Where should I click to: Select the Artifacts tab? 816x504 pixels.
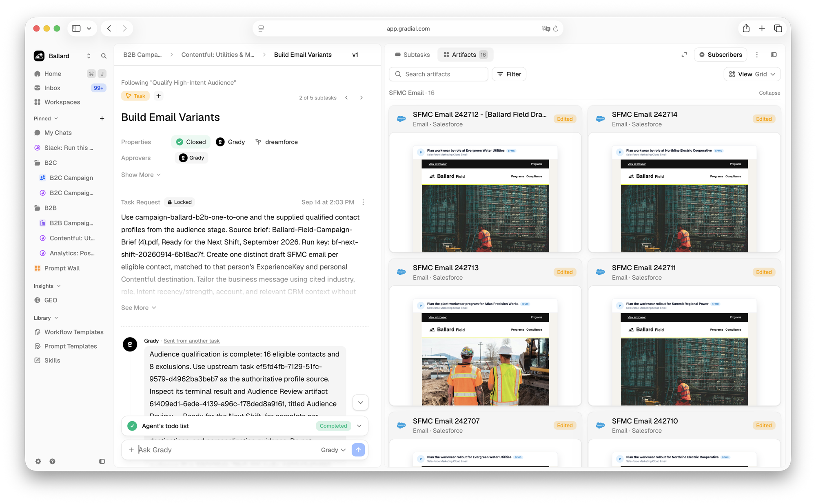465,55
